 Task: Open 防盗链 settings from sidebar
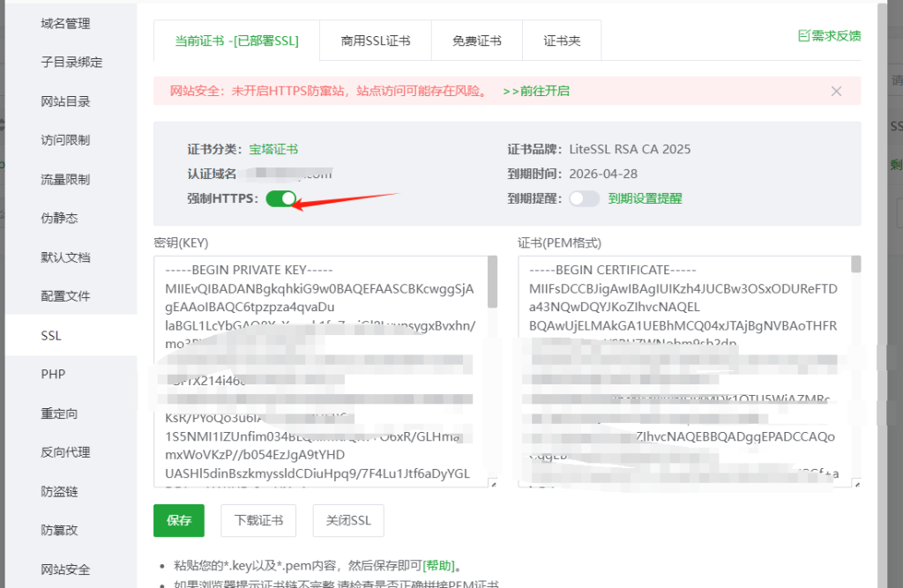(58, 491)
